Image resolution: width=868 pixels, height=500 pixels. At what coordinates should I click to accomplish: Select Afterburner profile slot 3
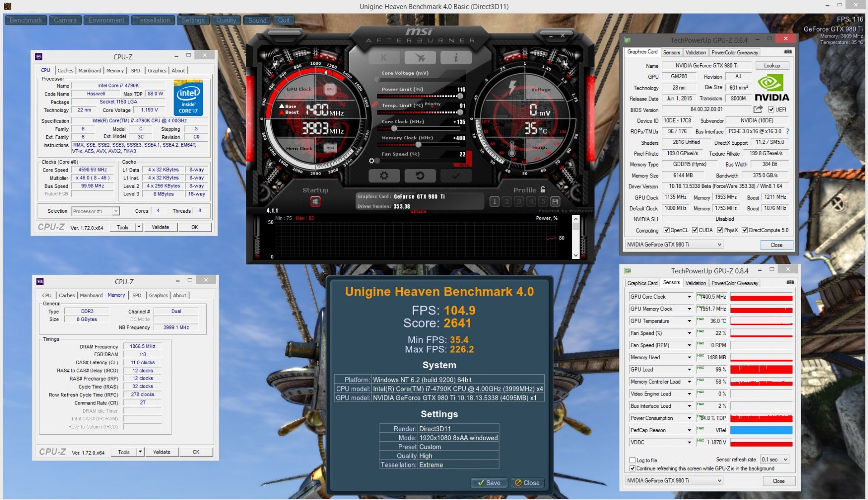pos(519,201)
